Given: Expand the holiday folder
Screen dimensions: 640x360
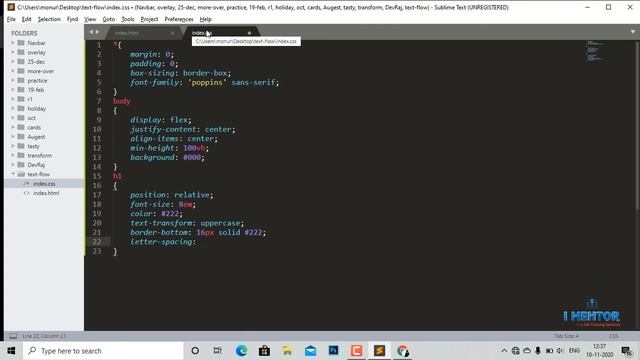Looking at the screenshot, I should [13, 109].
